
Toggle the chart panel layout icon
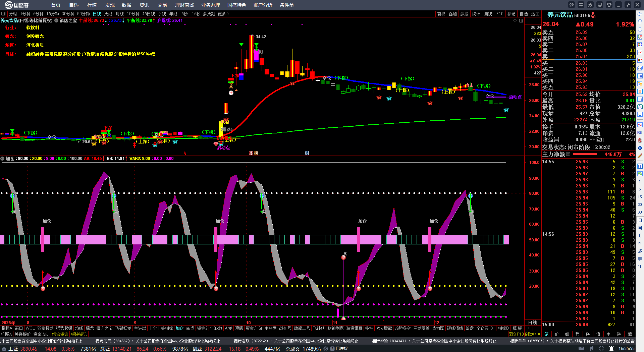coord(521,20)
